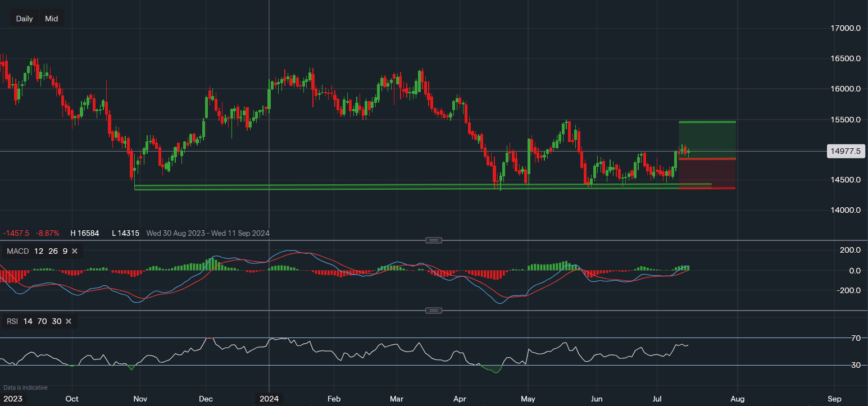Click the 16000.0 level on price axis

(845, 89)
